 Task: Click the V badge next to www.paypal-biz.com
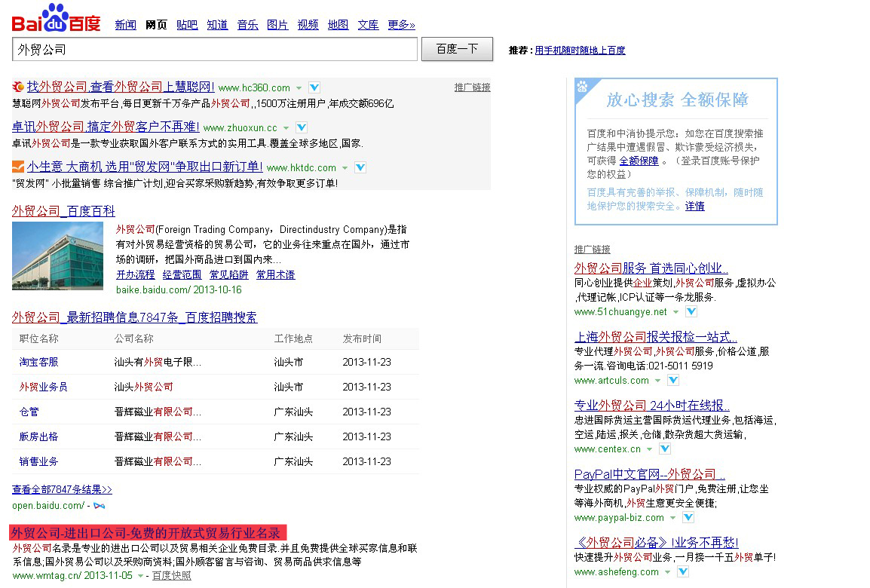pyautogui.click(x=688, y=518)
